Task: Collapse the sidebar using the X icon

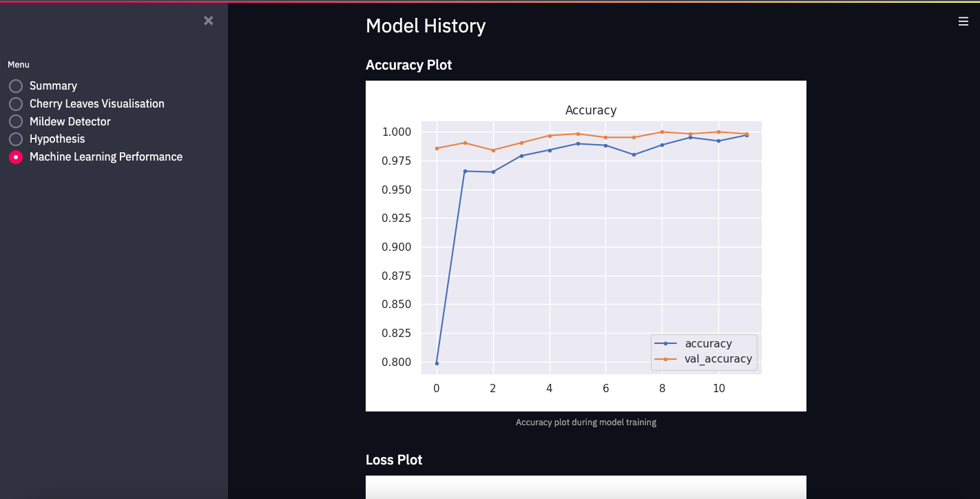Action: (209, 21)
